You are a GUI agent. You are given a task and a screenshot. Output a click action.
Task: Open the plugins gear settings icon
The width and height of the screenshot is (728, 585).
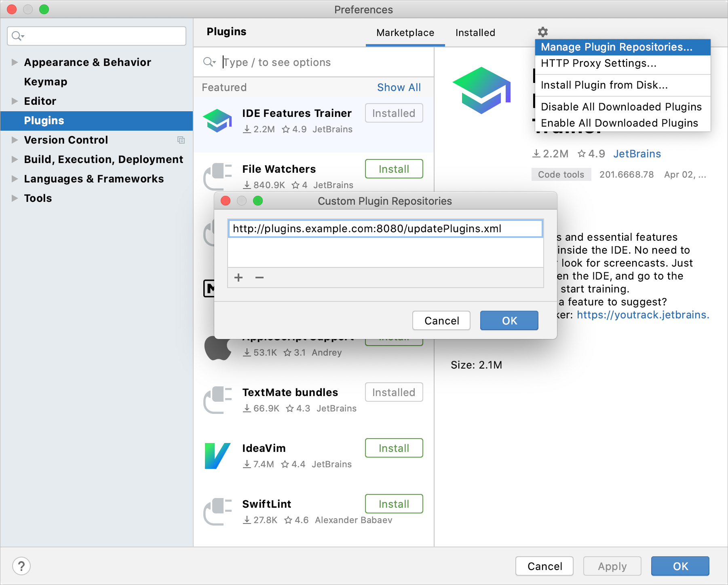[x=542, y=32]
